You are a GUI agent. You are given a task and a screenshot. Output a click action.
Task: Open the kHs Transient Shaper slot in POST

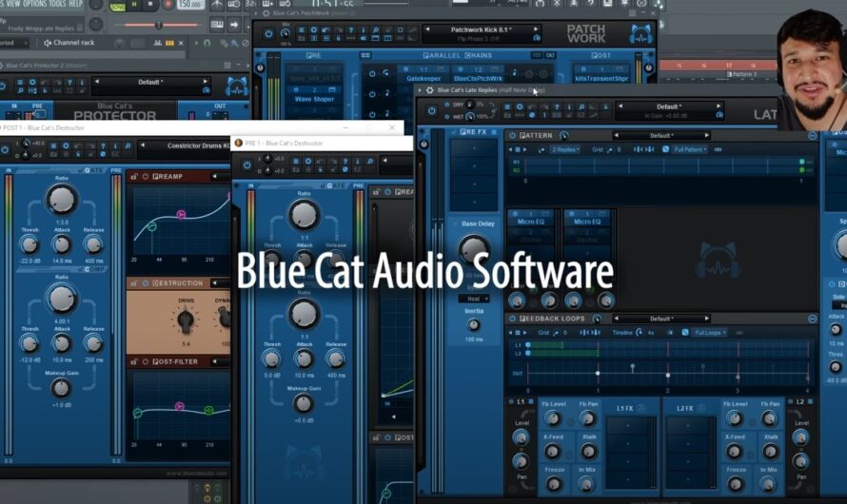click(x=601, y=79)
